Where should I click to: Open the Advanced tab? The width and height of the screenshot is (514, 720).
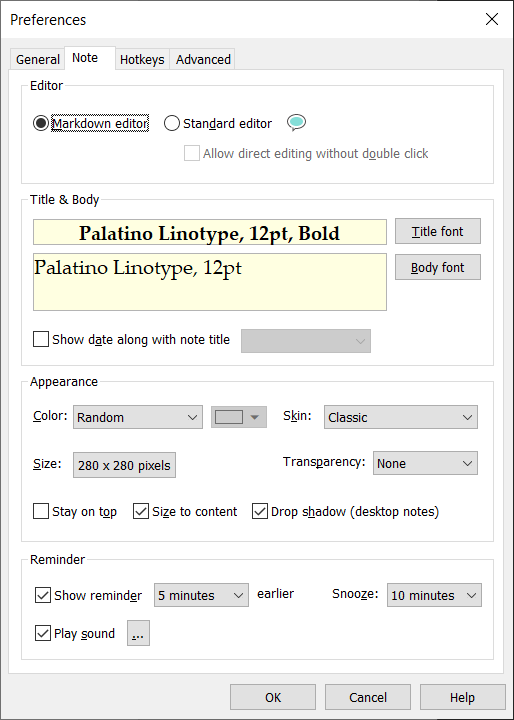203,59
